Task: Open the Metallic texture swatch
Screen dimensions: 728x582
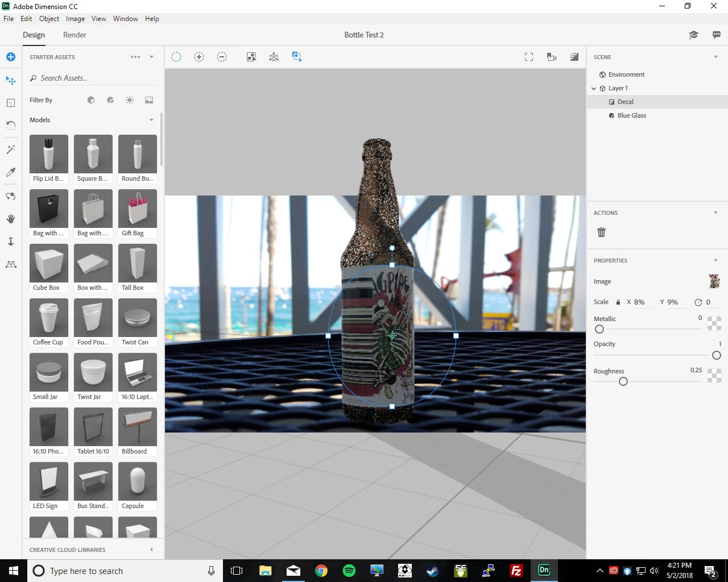Action: pos(714,323)
